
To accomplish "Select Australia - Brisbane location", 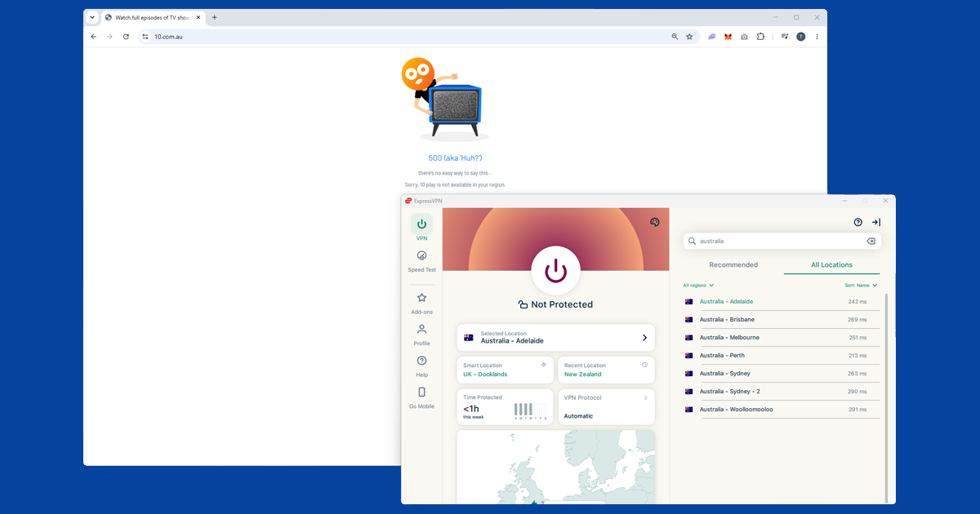I will (782, 320).
